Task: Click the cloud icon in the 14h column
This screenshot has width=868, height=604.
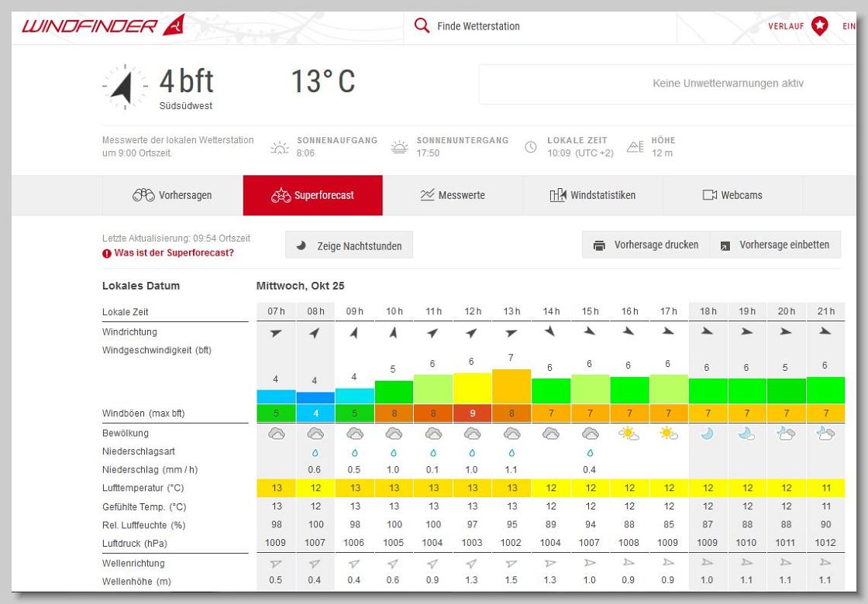Action: tap(550, 434)
